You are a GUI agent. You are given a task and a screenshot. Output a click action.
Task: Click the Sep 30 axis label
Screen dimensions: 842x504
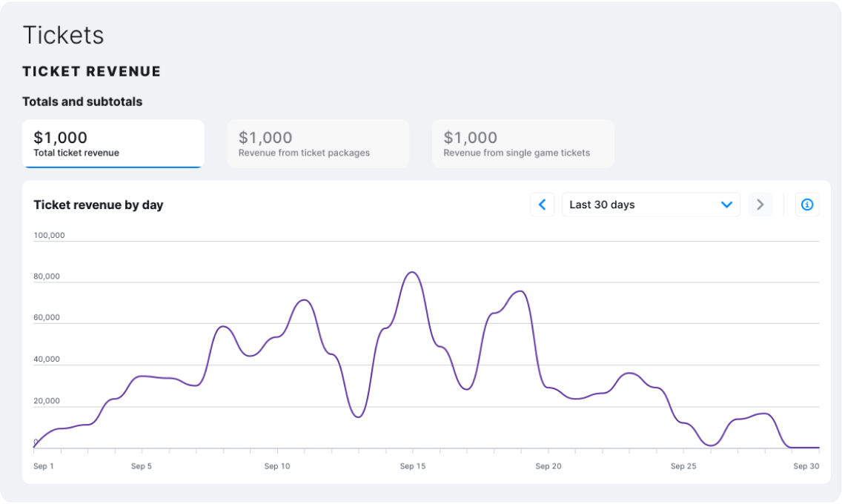(x=806, y=466)
